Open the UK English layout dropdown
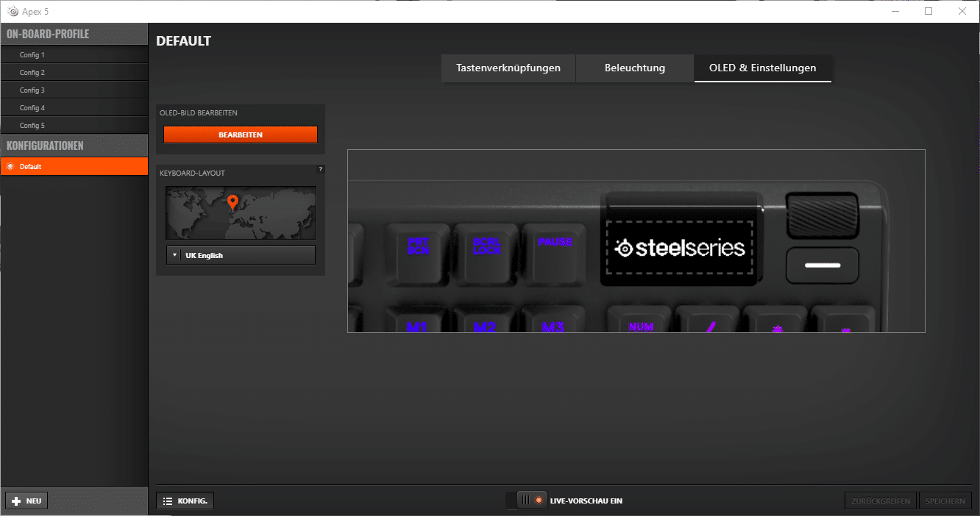The image size is (980, 516). point(241,255)
